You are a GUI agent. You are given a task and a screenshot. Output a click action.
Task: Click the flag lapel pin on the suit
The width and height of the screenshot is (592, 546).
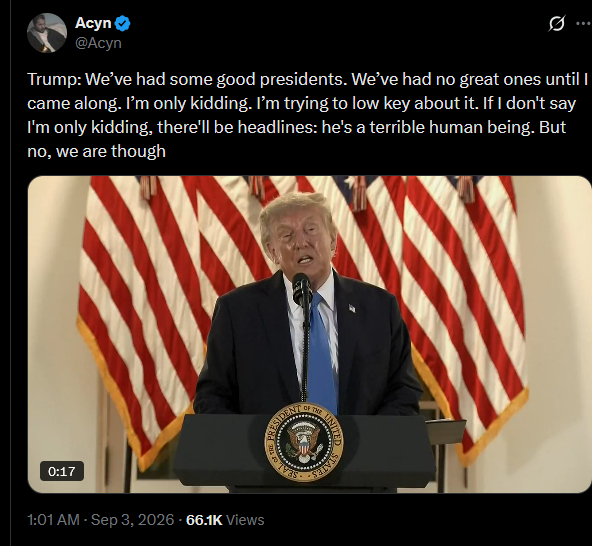(x=352, y=308)
